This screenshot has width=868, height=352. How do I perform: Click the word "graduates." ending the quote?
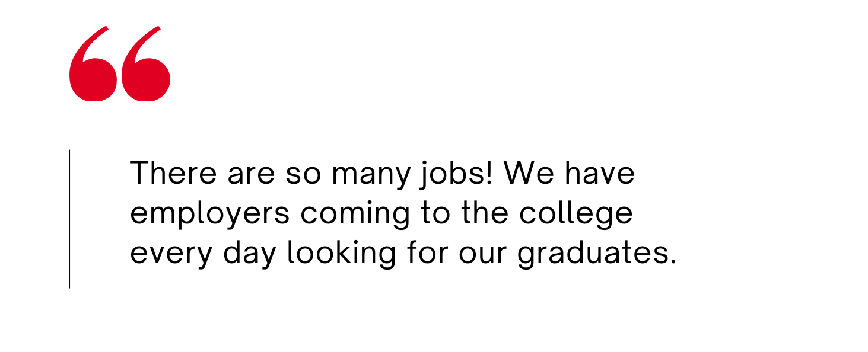597,255
